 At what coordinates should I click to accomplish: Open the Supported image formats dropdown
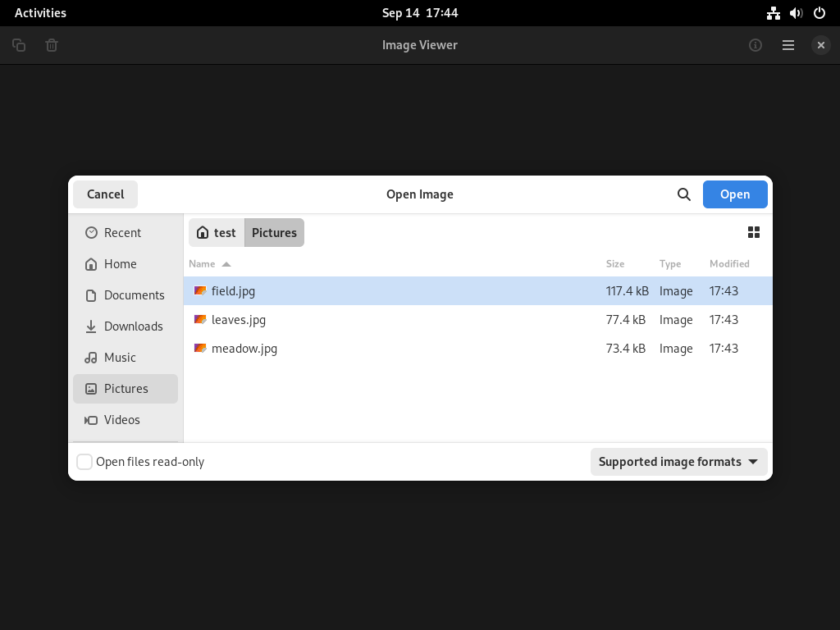[x=678, y=462]
